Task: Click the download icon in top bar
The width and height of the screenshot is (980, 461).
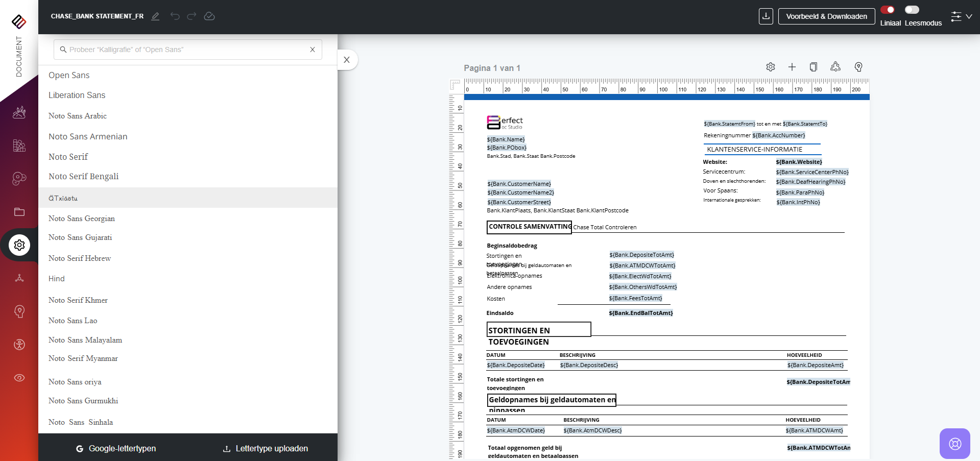Action: [x=766, y=16]
